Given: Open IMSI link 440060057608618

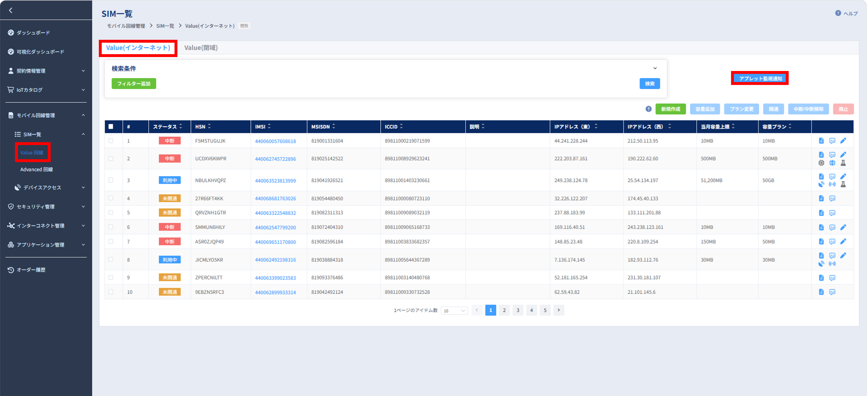Looking at the screenshot, I should (x=275, y=141).
